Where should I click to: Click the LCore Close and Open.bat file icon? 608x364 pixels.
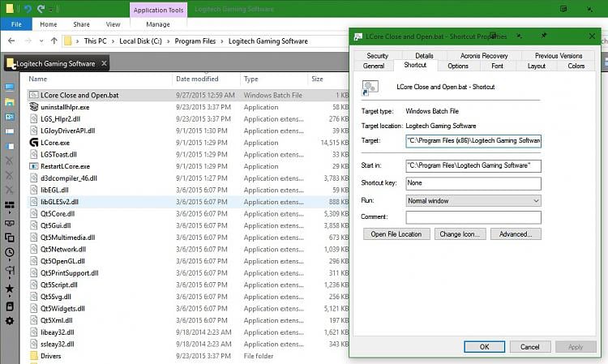[x=34, y=95]
